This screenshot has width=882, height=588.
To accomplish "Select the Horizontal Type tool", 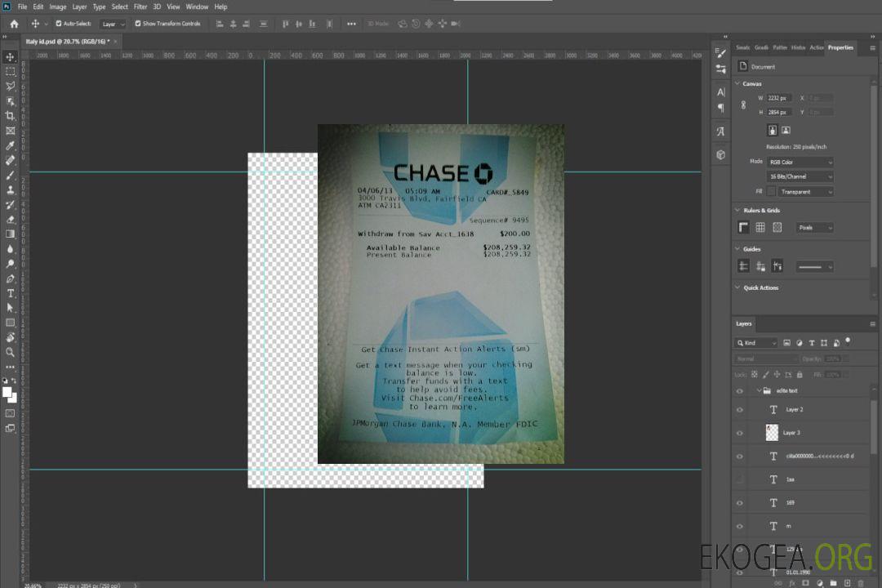I will pos(10,293).
